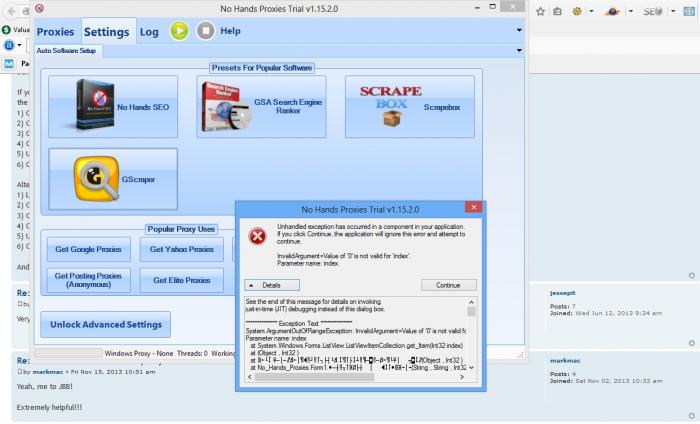
Task: Choose the Scrapebox preset
Action: coord(409,106)
